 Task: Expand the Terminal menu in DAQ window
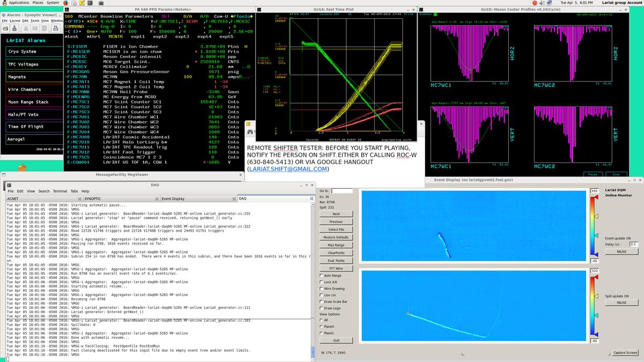(60, 191)
